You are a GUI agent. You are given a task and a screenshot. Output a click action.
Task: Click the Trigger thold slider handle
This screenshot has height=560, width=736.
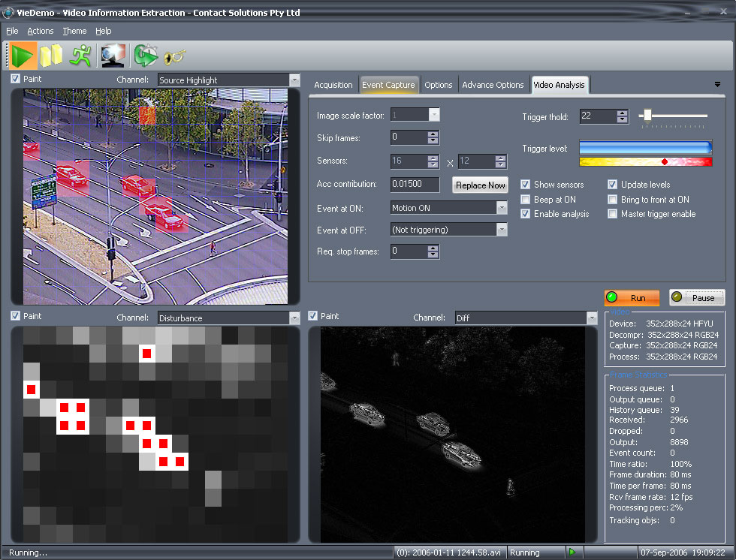pos(647,116)
